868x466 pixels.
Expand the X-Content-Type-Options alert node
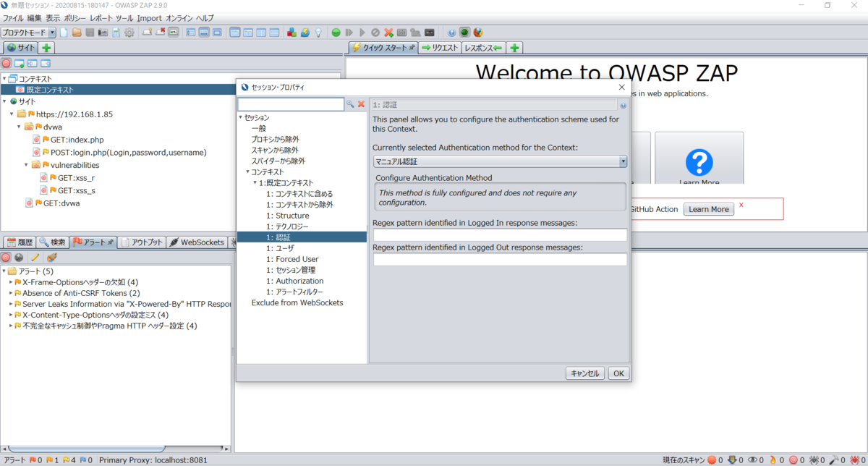click(11, 315)
